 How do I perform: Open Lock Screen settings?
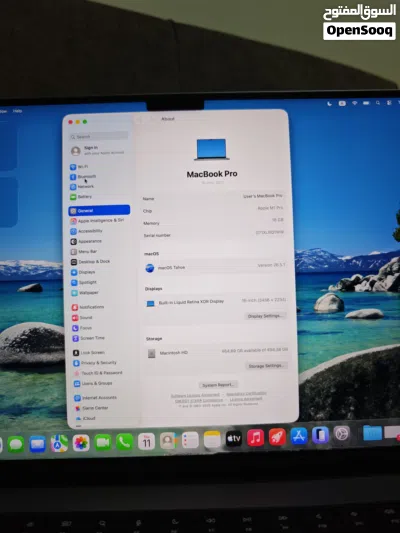[x=89, y=353]
